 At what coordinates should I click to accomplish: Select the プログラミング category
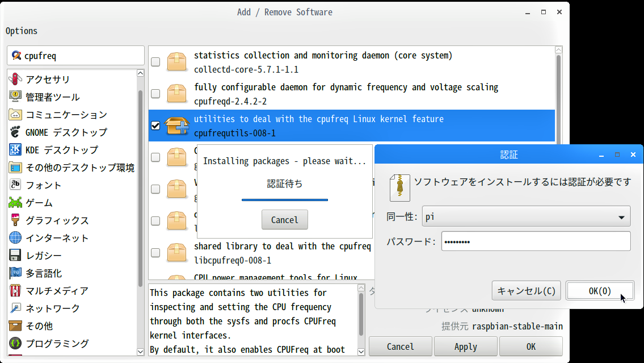pos(57,344)
